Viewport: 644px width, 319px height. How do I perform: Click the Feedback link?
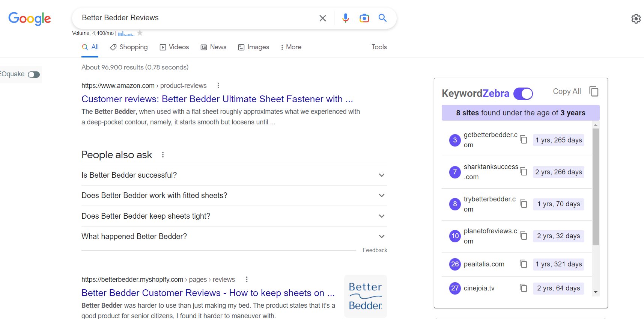click(375, 250)
